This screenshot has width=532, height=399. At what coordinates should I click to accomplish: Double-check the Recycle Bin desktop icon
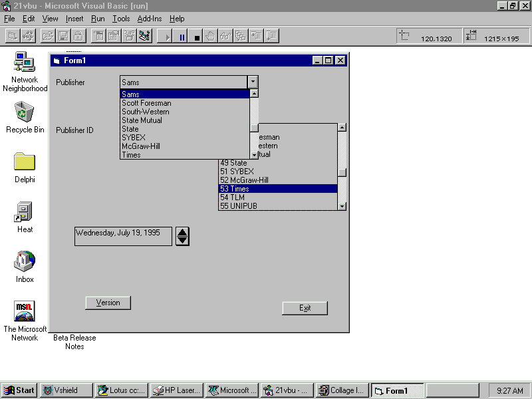click(25, 112)
